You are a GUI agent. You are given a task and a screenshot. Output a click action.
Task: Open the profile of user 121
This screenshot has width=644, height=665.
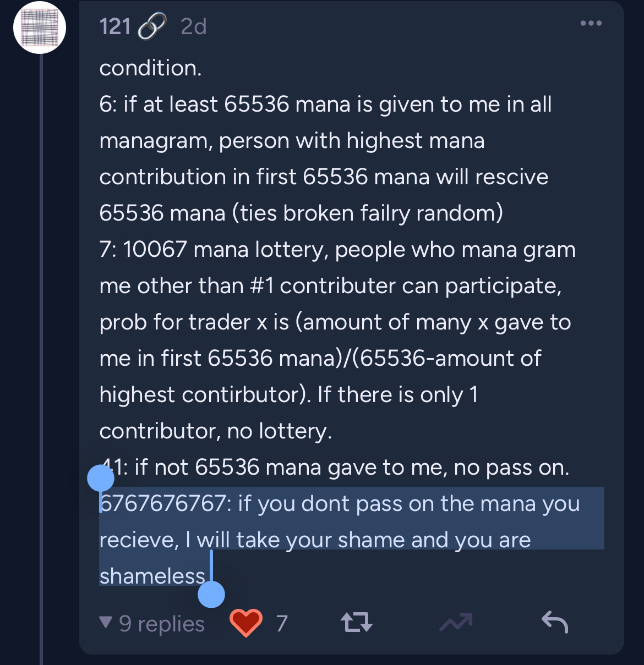point(115,26)
